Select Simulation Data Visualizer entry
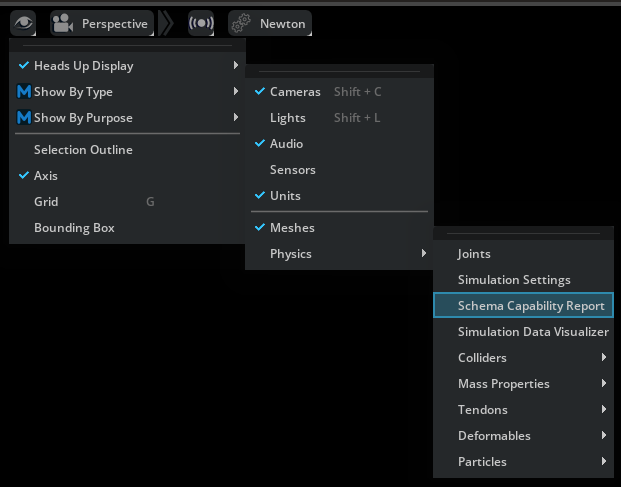Viewport: 621px width, 487px height. (x=523, y=332)
